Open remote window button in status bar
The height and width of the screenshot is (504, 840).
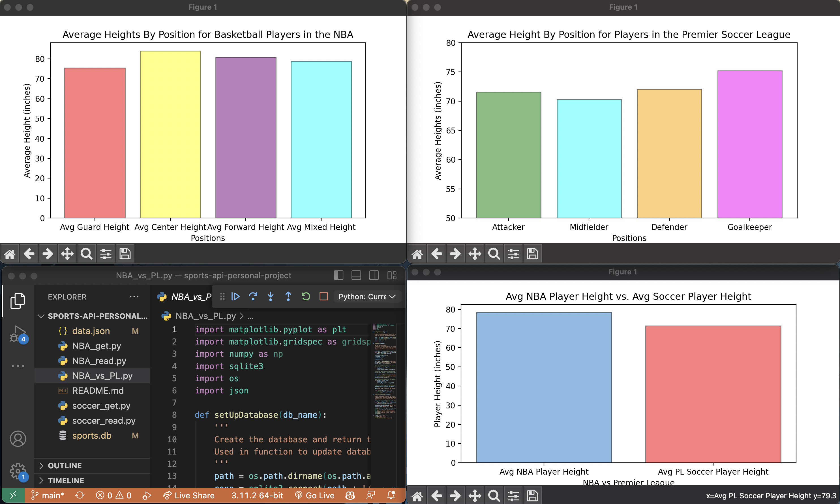[x=13, y=495]
